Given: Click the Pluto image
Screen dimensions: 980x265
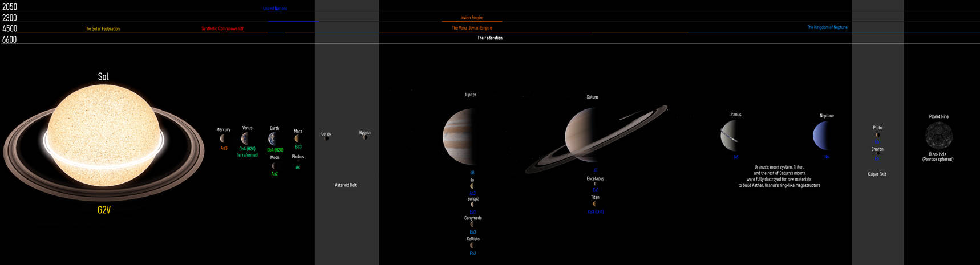Looking at the screenshot, I should [877, 135].
